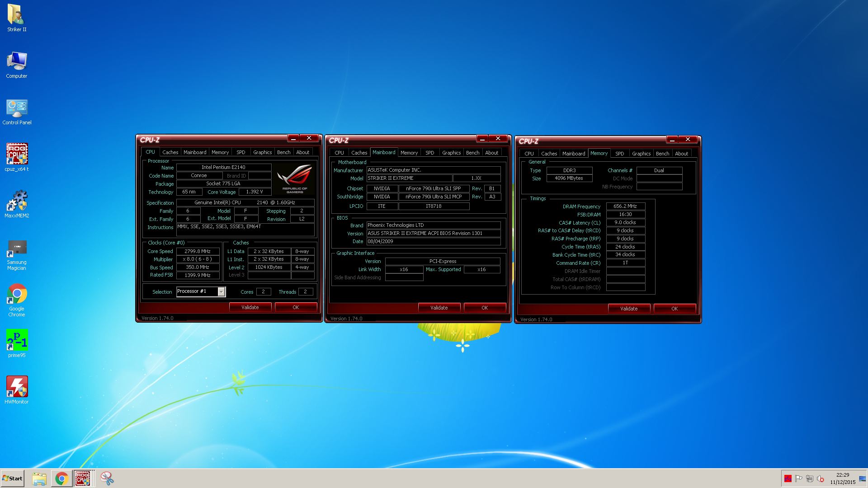868x488 pixels.
Task: Click the BIOS brand Phoenix Technologies LTD
Action: pos(433,225)
